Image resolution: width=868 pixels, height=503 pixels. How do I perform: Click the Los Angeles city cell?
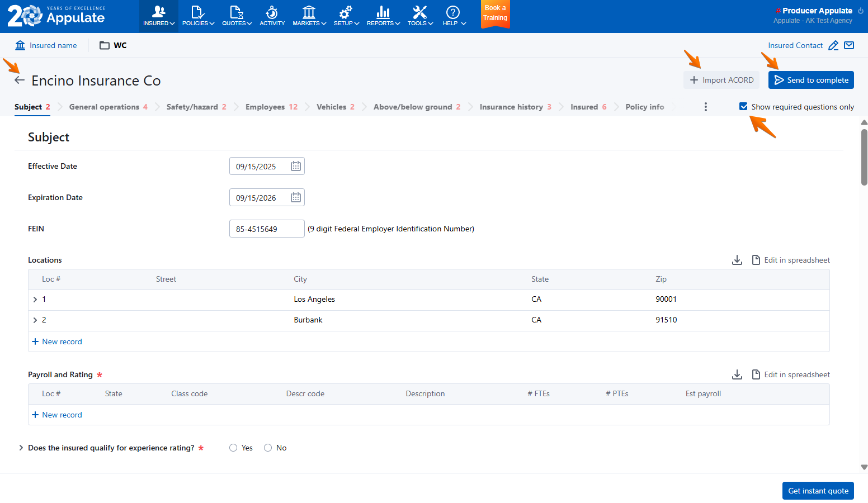coord(314,300)
